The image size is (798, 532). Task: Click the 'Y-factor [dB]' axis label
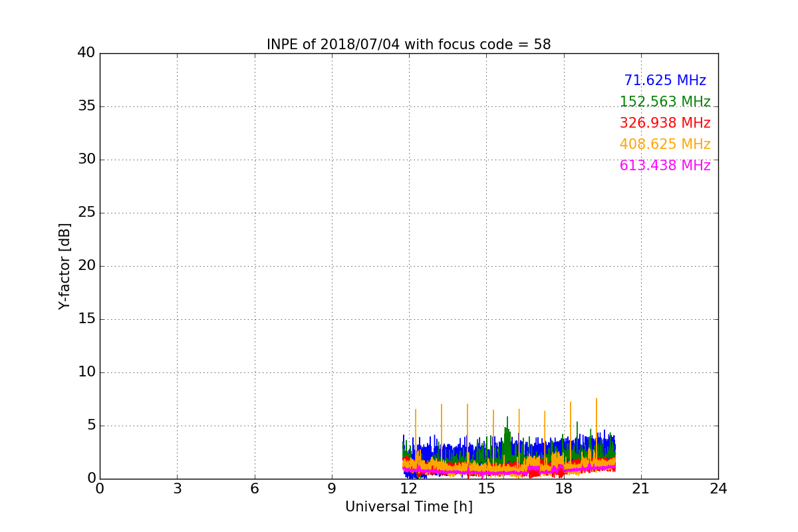point(65,266)
